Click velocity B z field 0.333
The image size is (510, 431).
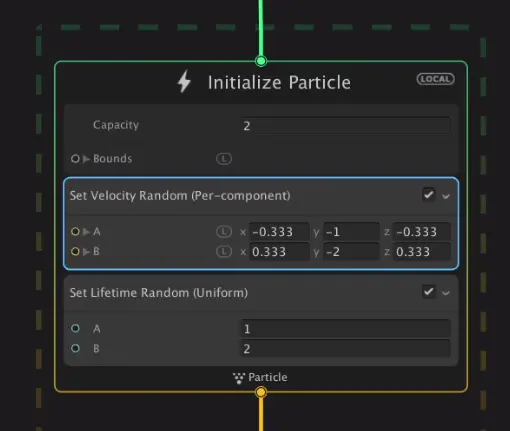click(x=422, y=252)
